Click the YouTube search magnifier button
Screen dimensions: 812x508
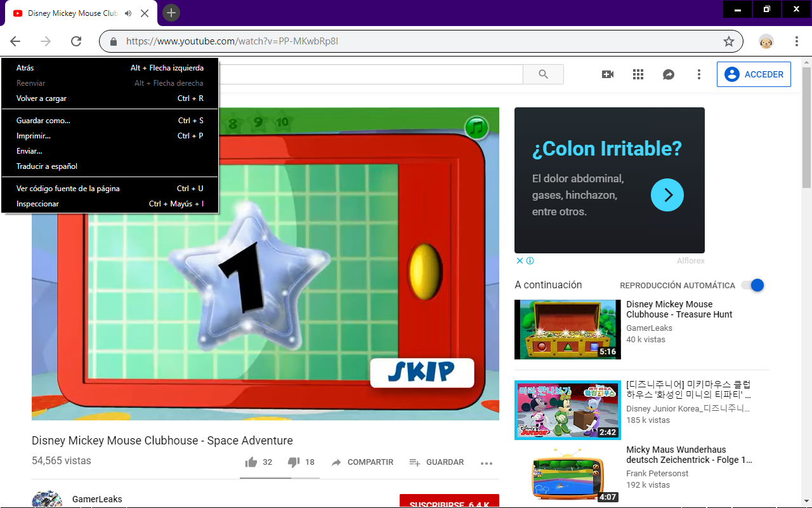tap(543, 74)
